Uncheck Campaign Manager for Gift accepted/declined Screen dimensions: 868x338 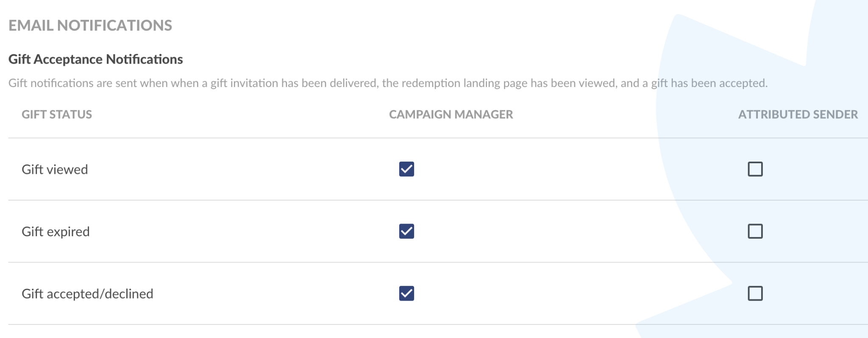tap(406, 293)
